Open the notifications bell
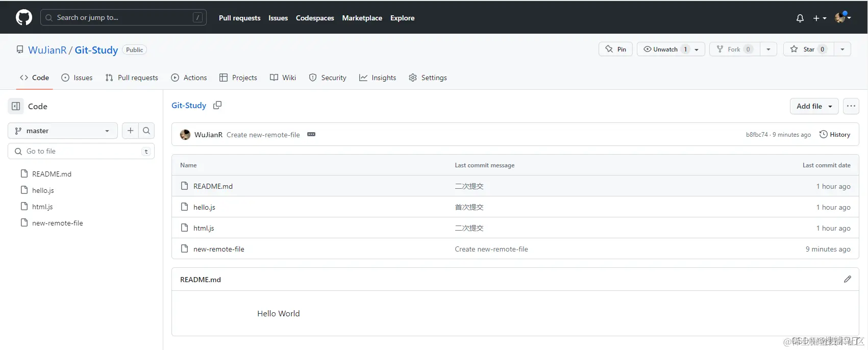868x350 pixels. (800, 18)
